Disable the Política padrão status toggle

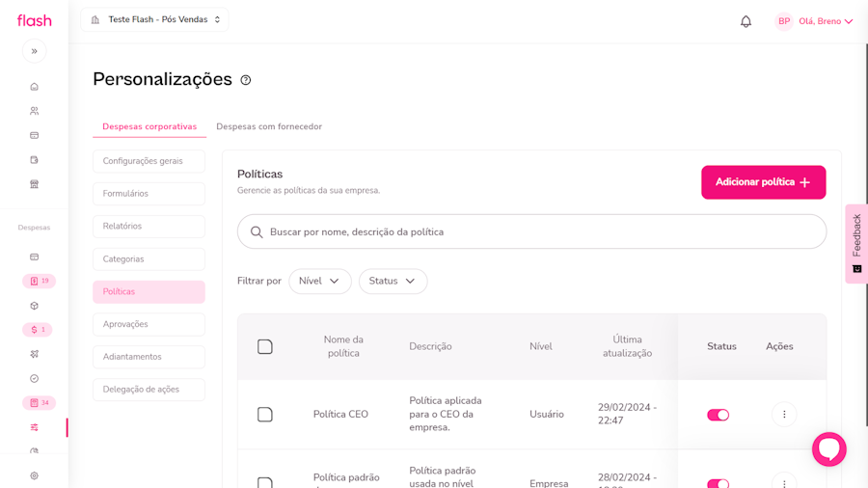(x=718, y=483)
